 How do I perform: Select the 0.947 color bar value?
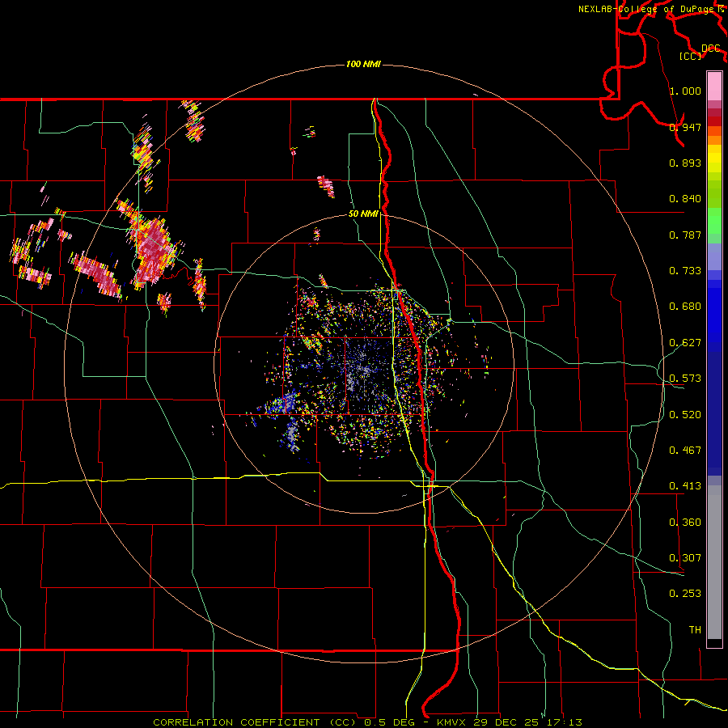685,127
